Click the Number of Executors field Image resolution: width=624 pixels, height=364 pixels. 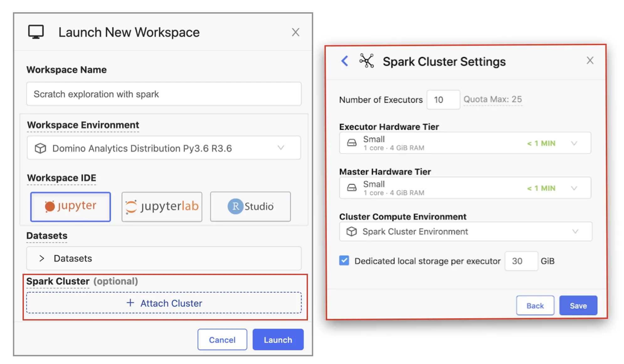click(x=443, y=100)
